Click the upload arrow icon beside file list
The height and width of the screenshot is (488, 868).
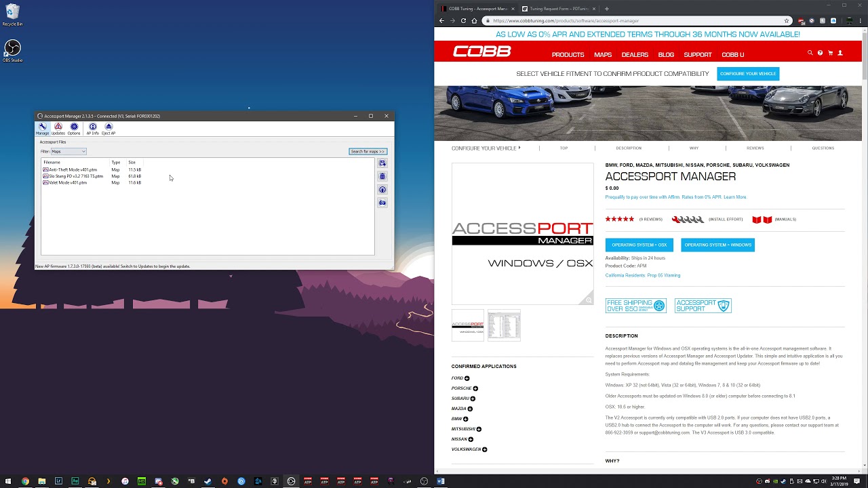382,190
